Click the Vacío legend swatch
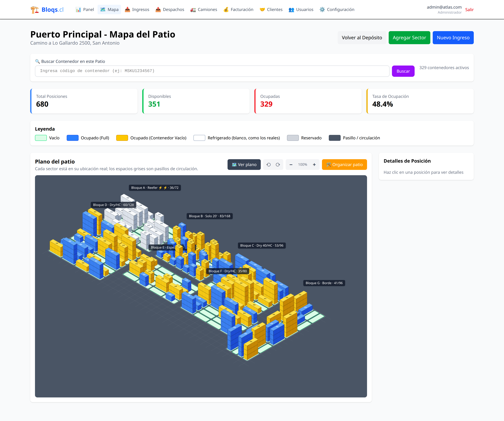Screen dimensions: 504x421 tap(41, 138)
